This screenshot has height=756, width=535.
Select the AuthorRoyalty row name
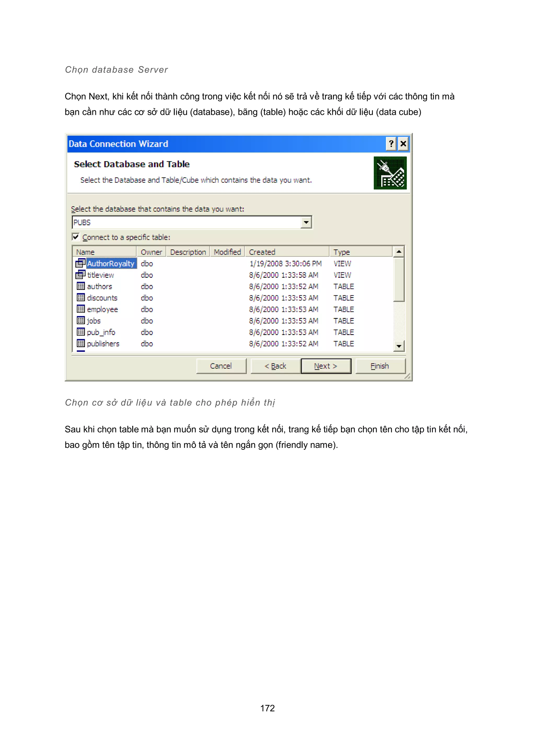111,263
